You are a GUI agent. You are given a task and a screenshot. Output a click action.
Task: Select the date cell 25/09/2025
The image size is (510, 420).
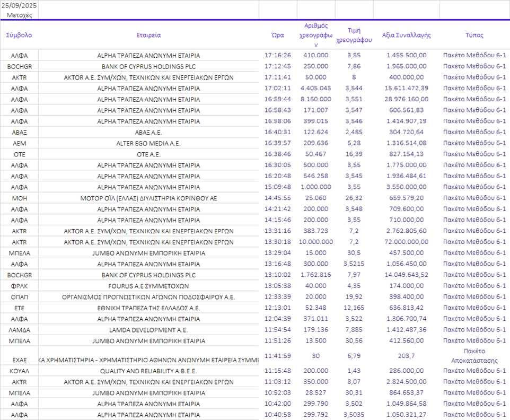(19, 5)
